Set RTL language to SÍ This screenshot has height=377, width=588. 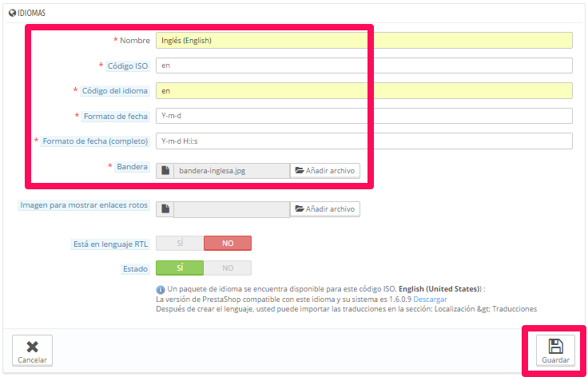pyautogui.click(x=180, y=244)
